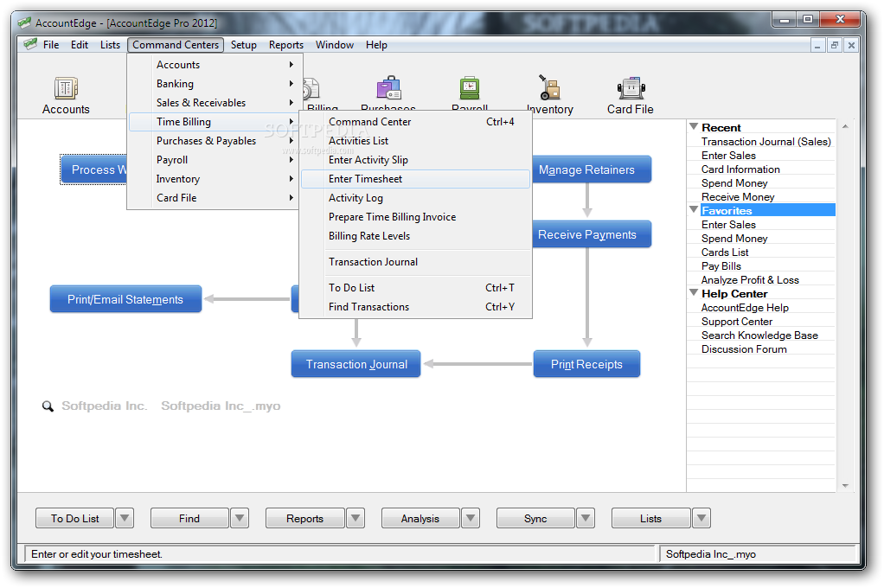884x588 pixels.
Task: Open the Setup menu
Action: tap(244, 45)
